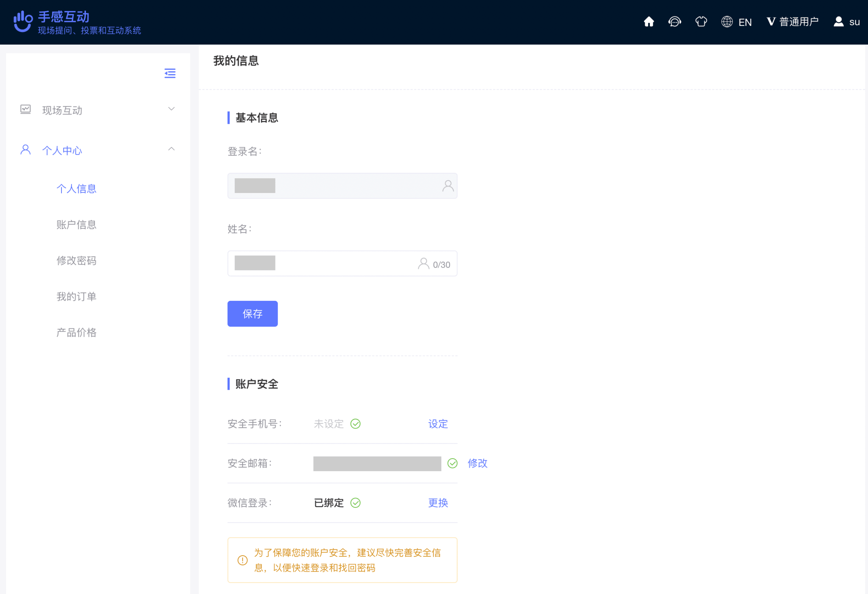Click the 手感互动 brand title
This screenshot has width=868, height=594.
click(64, 16)
